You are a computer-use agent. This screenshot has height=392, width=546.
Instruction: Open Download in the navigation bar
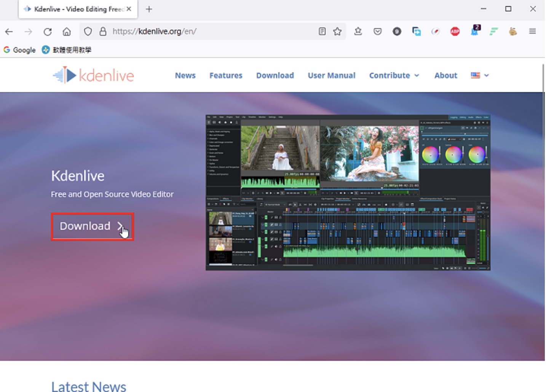[275, 75]
